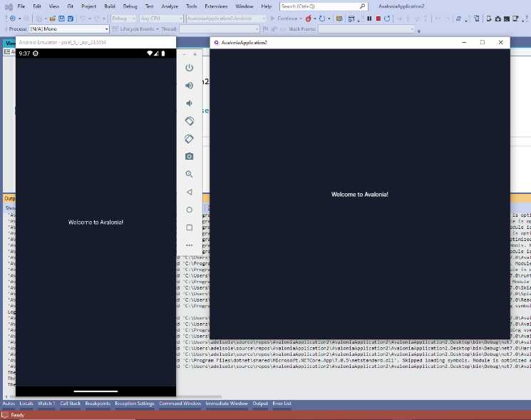
Task: Click the refresh arrow icon beside Hot Reload
Action: 321,19
